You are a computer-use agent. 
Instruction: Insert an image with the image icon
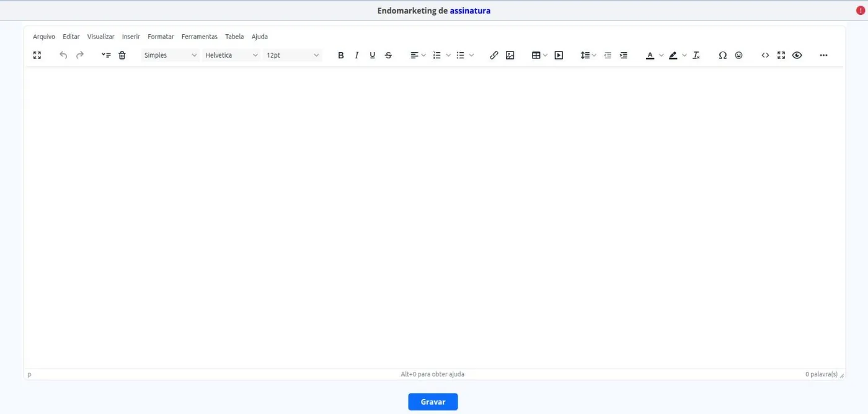coord(510,55)
